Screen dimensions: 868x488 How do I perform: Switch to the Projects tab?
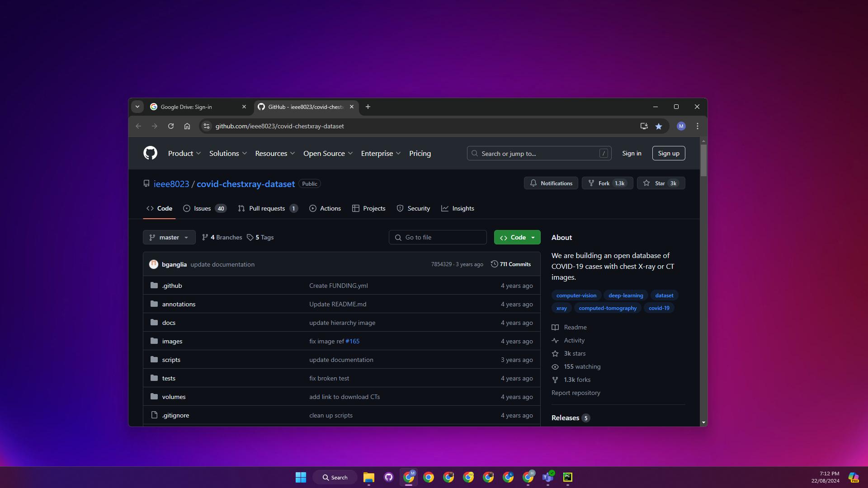368,208
